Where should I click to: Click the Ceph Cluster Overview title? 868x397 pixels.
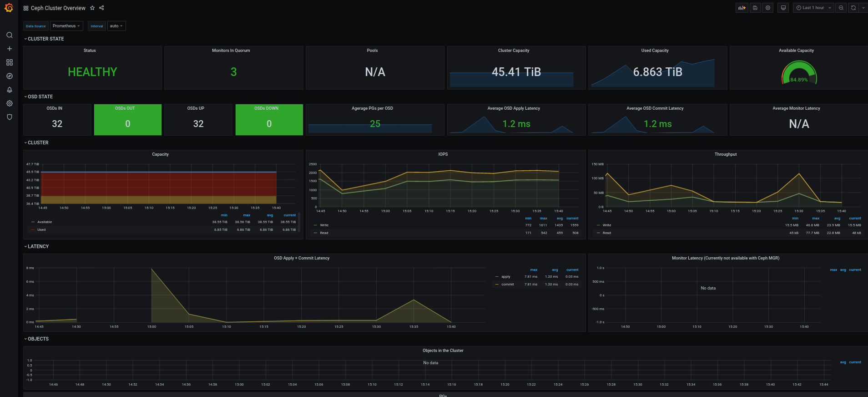pos(58,8)
